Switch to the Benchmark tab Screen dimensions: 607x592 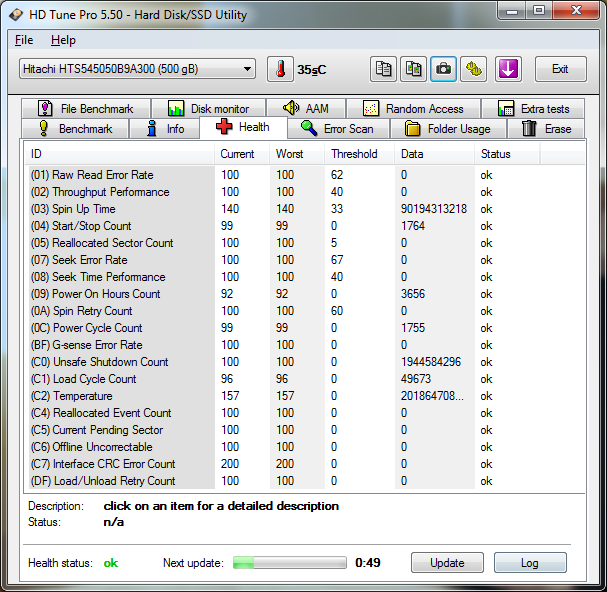click(75, 129)
